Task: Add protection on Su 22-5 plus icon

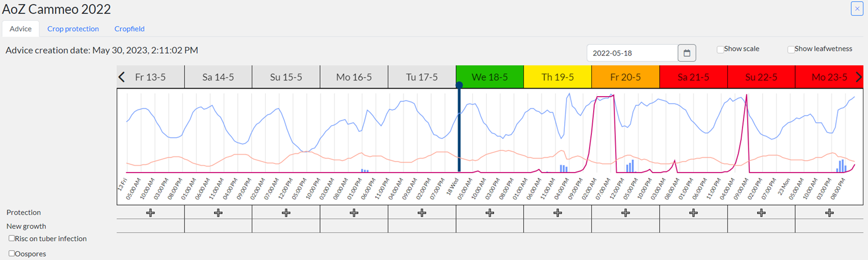Action: [x=762, y=213]
